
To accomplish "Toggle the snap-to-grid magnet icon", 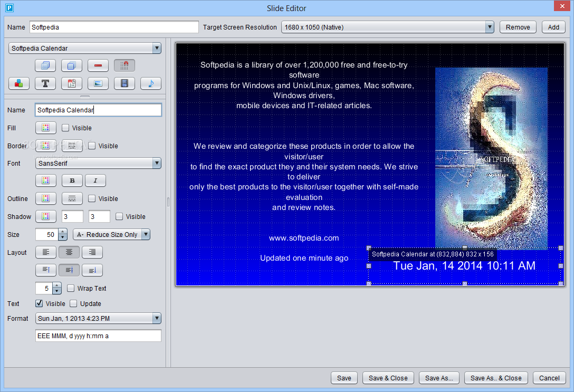I will 125,65.
